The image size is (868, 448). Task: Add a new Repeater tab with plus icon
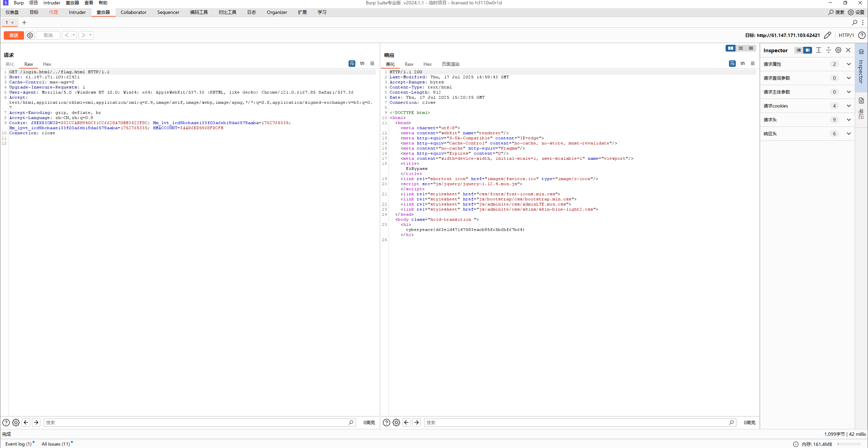coord(24,22)
